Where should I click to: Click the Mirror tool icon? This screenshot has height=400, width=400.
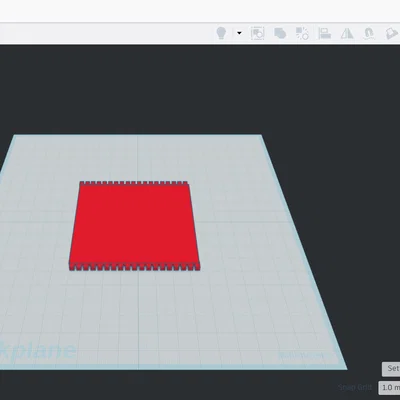[347, 33]
